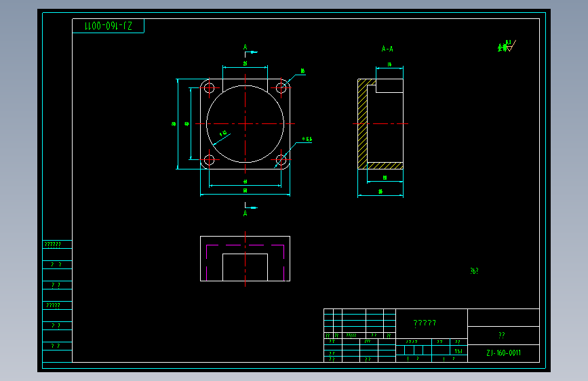Viewport: 588px width, 381px height.
Task: Select the Φ5.5 hole diameter annotation
Action: tap(307, 139)
